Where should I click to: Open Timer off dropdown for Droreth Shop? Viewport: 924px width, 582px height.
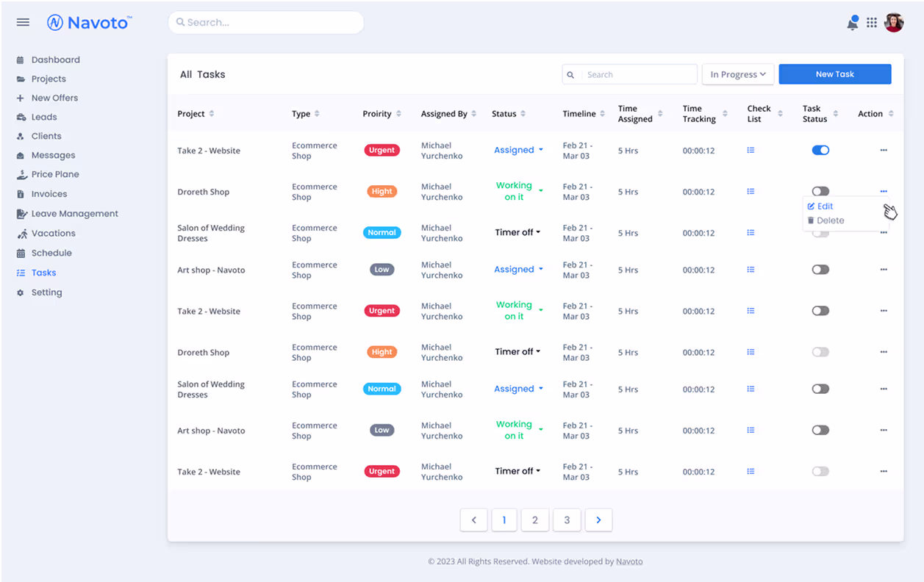517,352
